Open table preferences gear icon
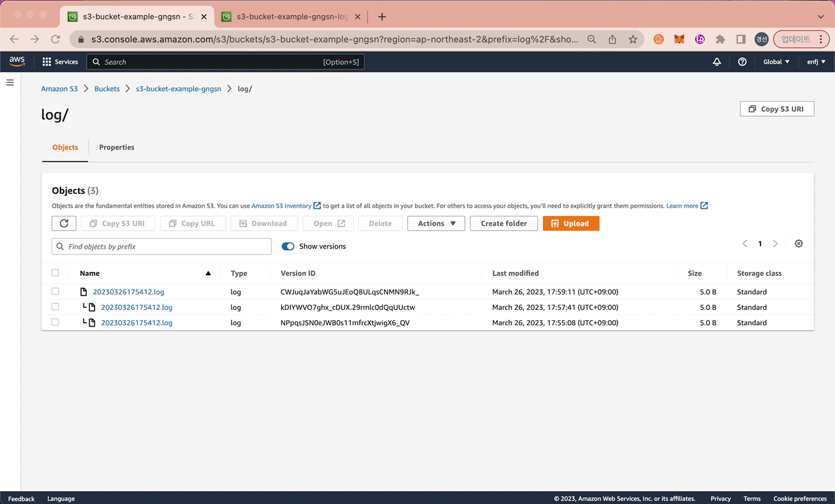 pyautogui.click(x=798, y=244)
